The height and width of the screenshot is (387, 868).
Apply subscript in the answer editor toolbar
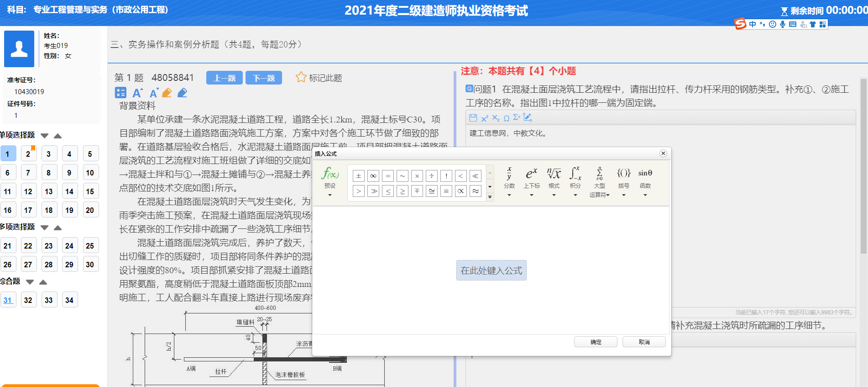496,118
